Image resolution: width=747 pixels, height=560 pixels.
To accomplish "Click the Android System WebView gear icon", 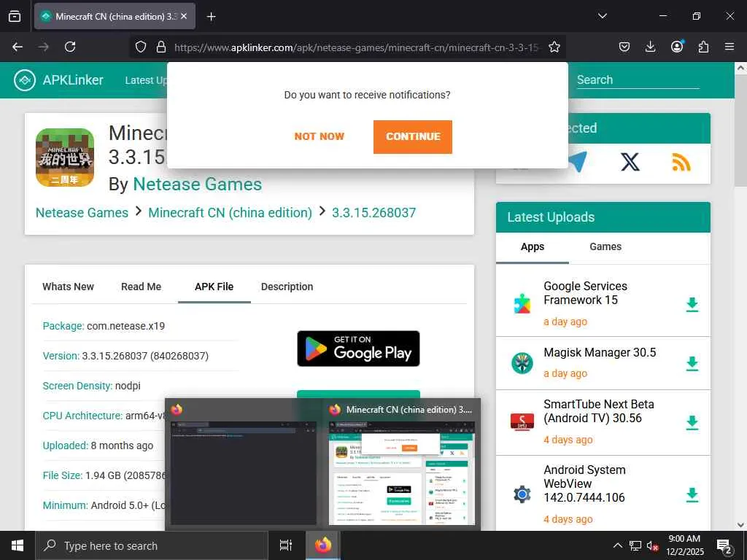I will tap(522, 495).
